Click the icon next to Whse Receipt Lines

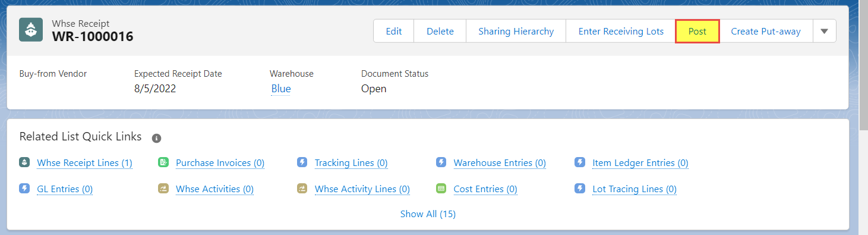[24, 162]
